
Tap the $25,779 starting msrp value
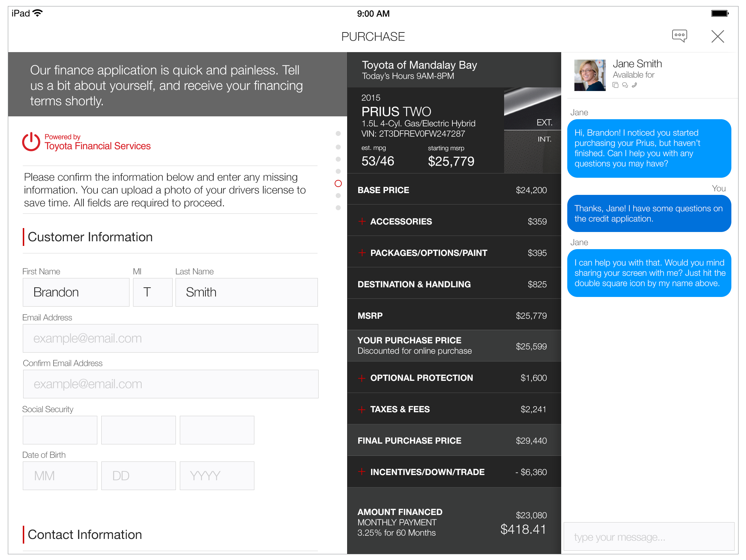pos(451,161)
